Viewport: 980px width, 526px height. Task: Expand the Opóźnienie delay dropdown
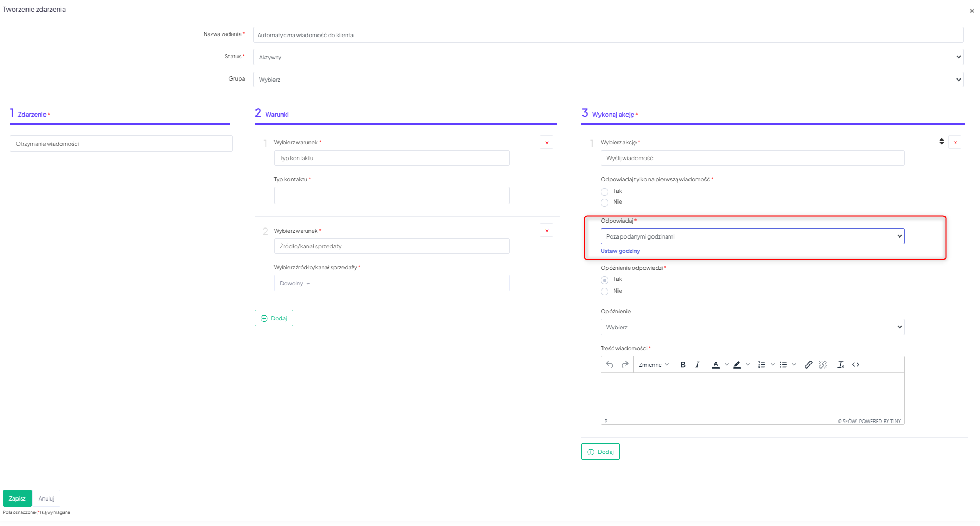coord(752,327)
